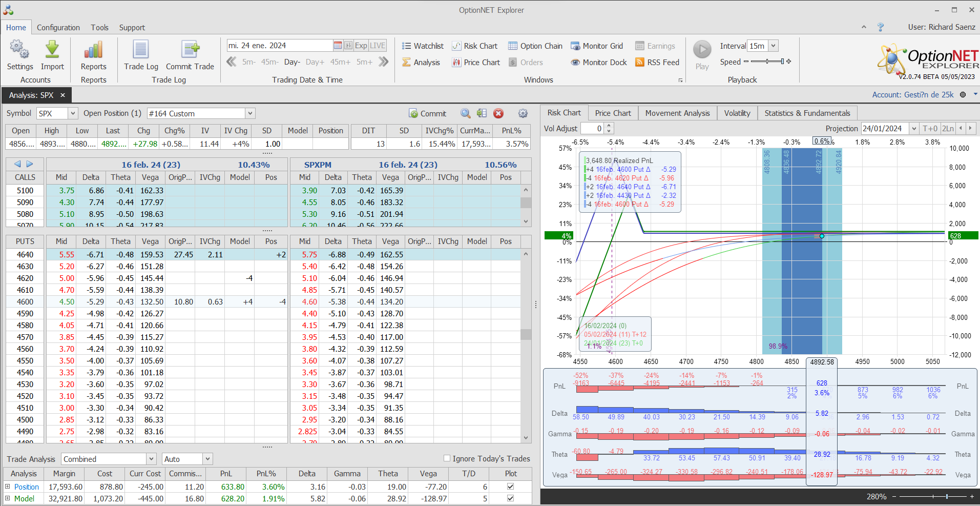Open the Settings gear icon
Screen dimensions: 980x506
pos(19,50)
